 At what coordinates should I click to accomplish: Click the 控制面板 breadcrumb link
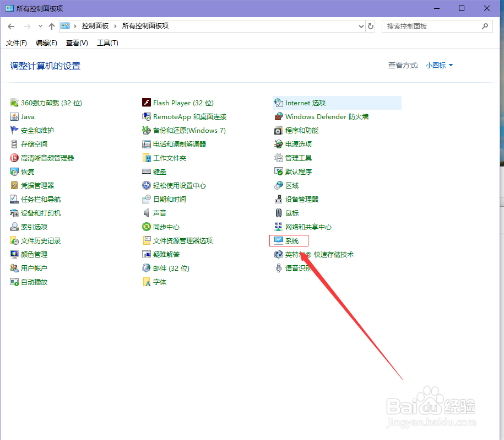(95, 26)
